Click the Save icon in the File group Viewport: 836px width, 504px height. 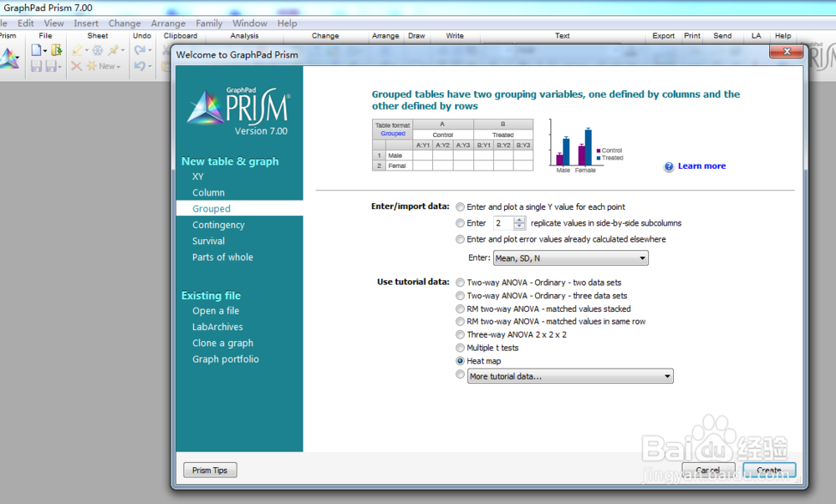(37, 66)
